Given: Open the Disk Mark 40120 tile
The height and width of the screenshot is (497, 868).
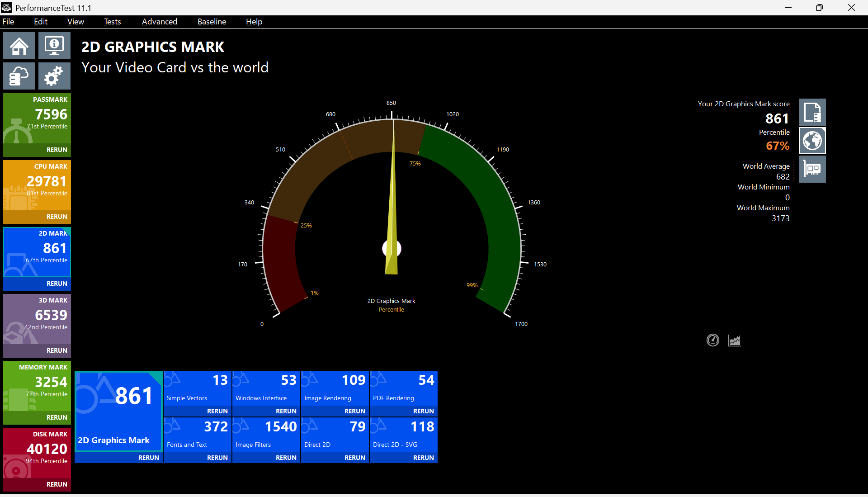Looking at the screenshot, I should (x=37, y=453).
